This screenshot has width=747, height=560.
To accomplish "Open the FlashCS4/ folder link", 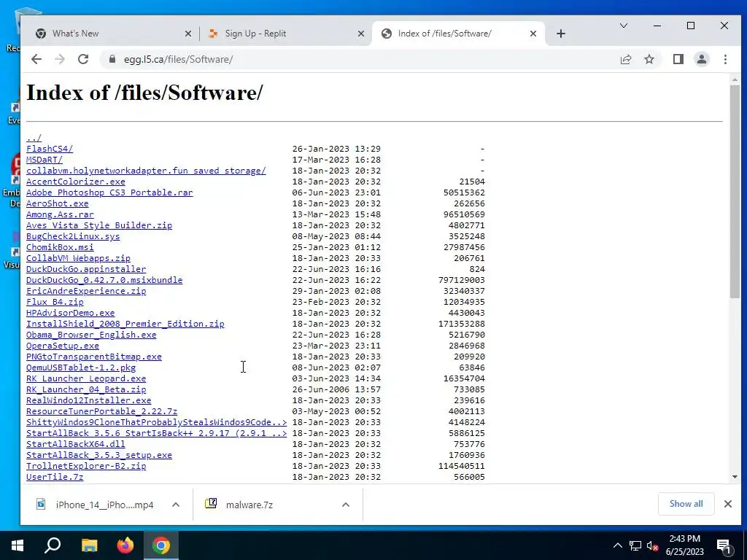I will tap(50, 149).
